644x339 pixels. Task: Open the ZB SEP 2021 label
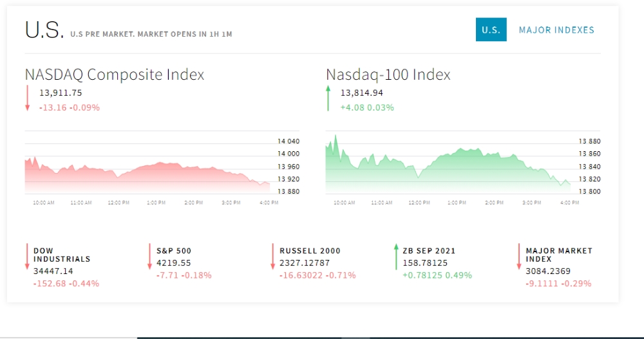click(x=429, y=251)
